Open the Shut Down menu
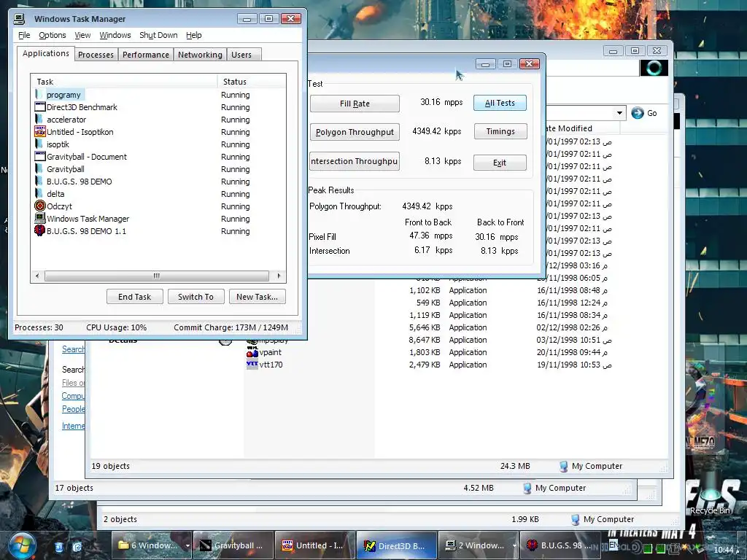This screenshot has height=560, width=747. coord(158,35)
